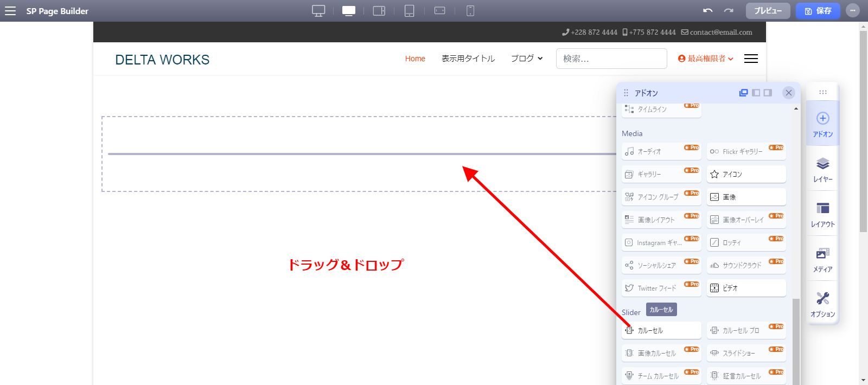Expand the ブログ dropdown menu
Screen dimensions: 868x385
point(526,59)
